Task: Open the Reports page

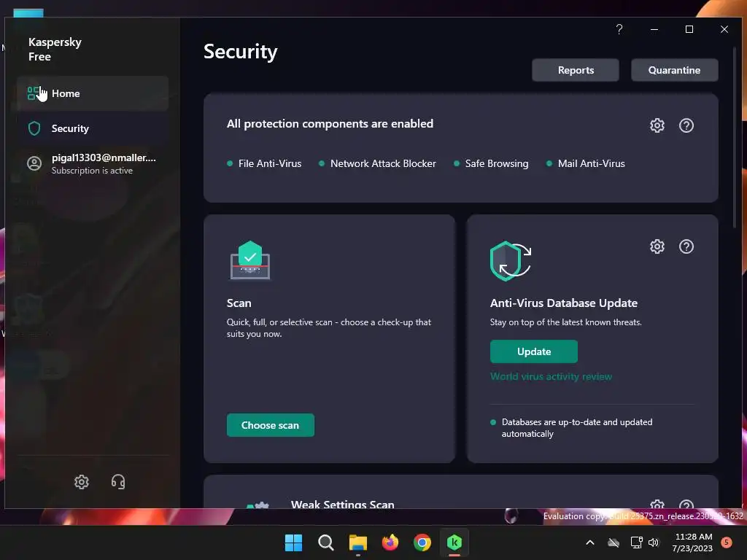Action: (576, 70)
